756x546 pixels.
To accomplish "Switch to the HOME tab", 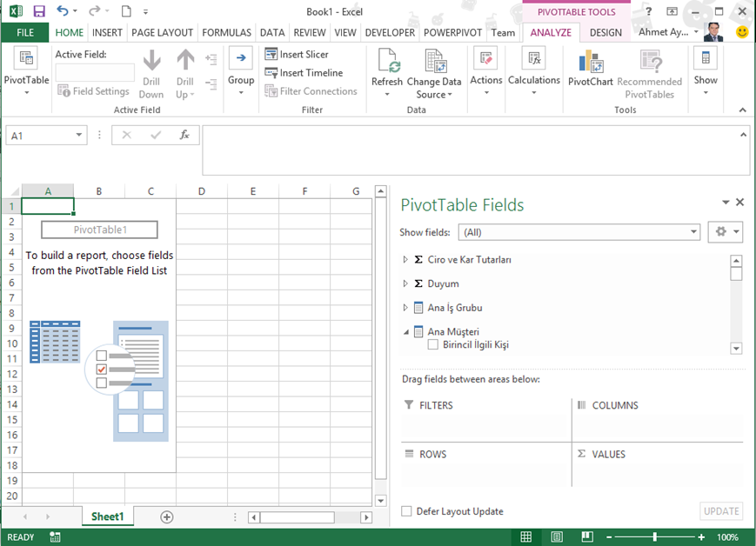I will 70,32.
